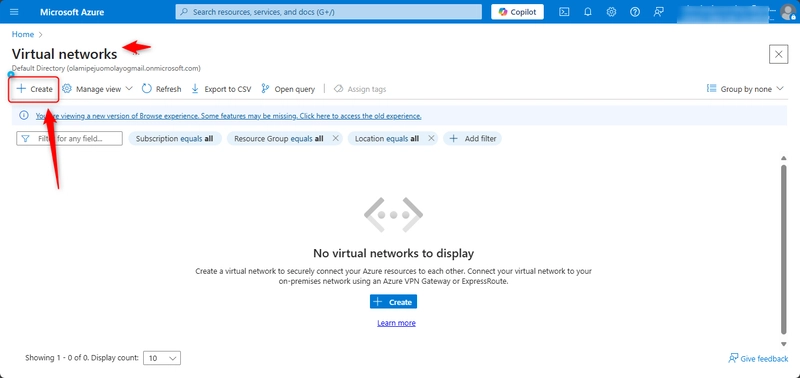
Task: Remove the Location equals all filter
Action: tap(431, 138)
